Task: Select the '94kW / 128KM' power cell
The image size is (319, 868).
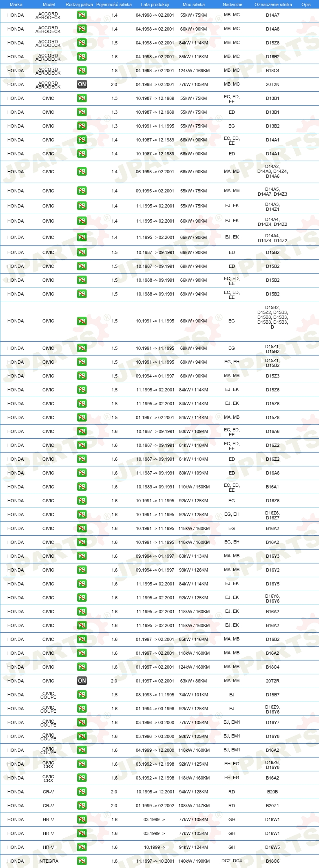Action: tap(194, 792)
